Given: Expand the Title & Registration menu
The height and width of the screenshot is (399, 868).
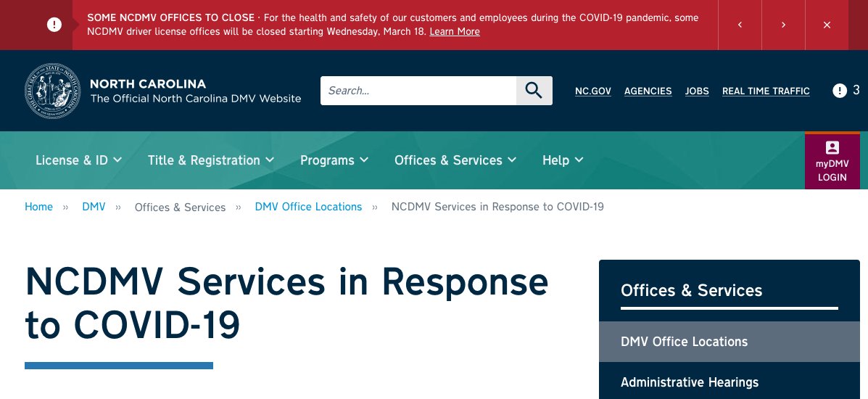Looking at the screenshot, I should 211,160.
